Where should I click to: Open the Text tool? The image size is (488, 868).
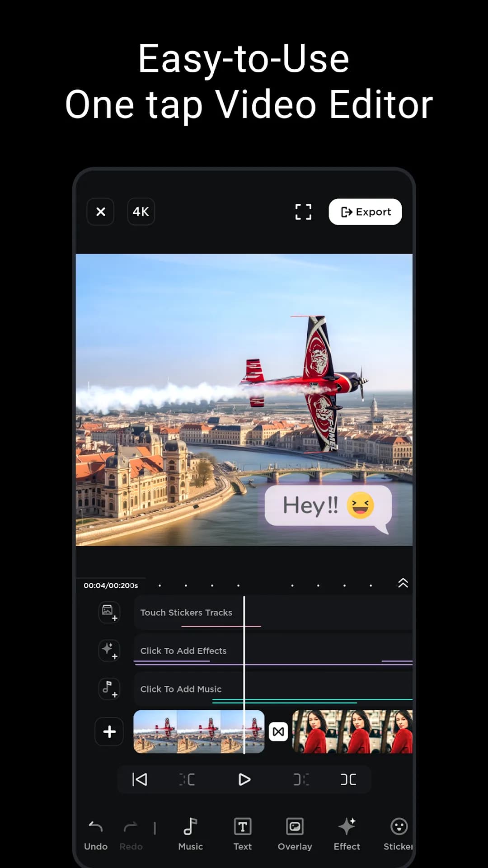(243, 834)
